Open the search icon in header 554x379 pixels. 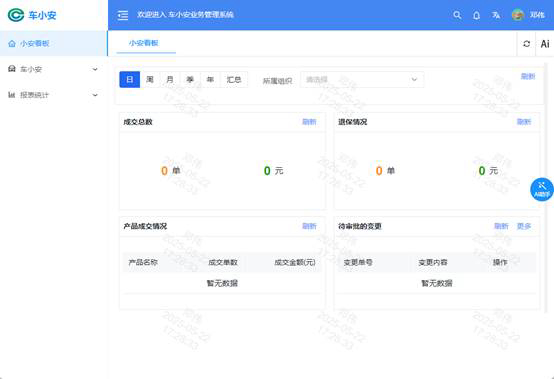click(457, 15)
